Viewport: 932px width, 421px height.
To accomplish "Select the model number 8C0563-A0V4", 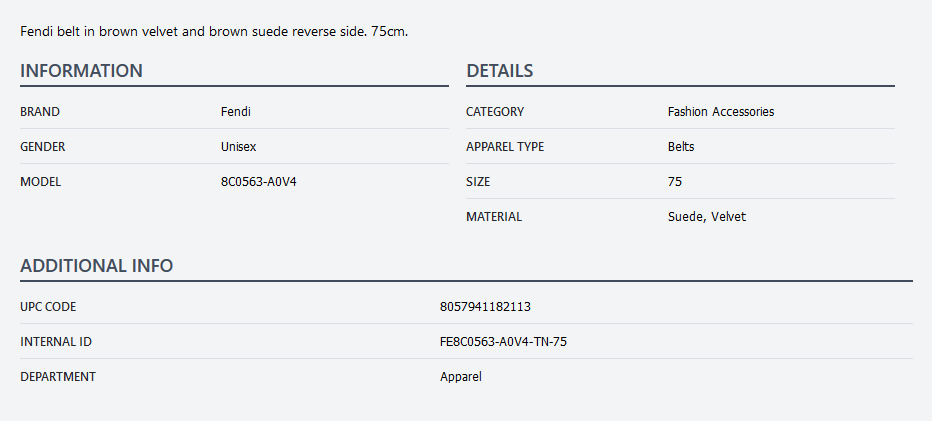I will (258, 182).
